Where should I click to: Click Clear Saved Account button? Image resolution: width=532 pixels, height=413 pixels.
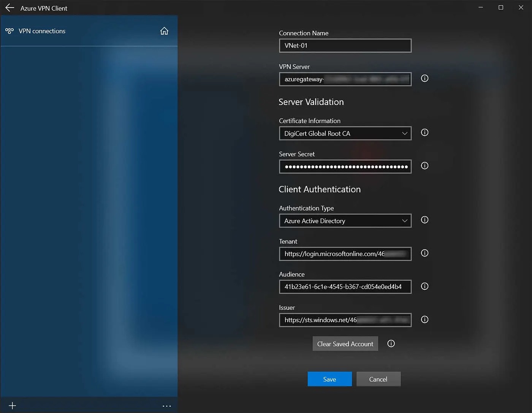(345, 344)
